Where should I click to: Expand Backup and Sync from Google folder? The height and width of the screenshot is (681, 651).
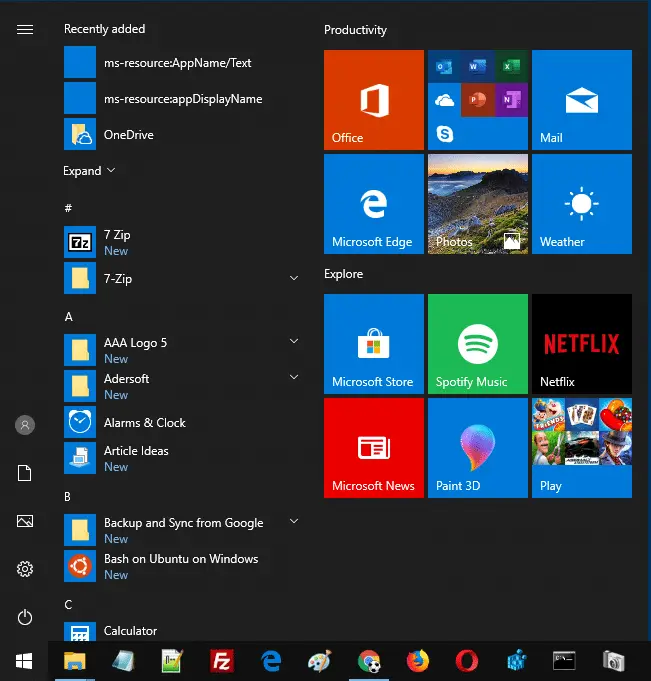(x=294, y=522)
